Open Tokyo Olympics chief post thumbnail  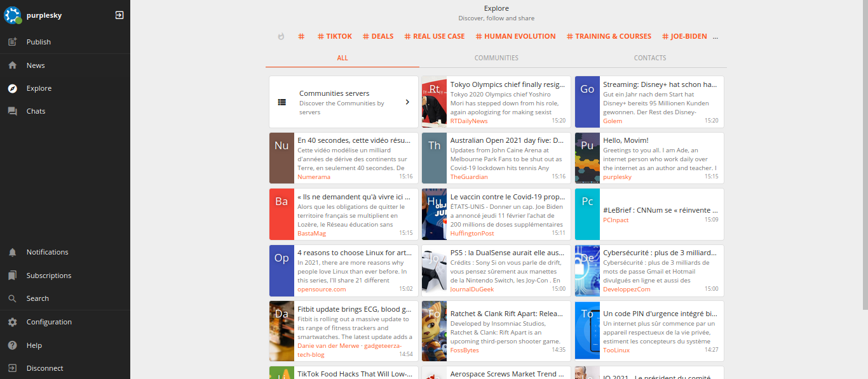coord(435,102)
